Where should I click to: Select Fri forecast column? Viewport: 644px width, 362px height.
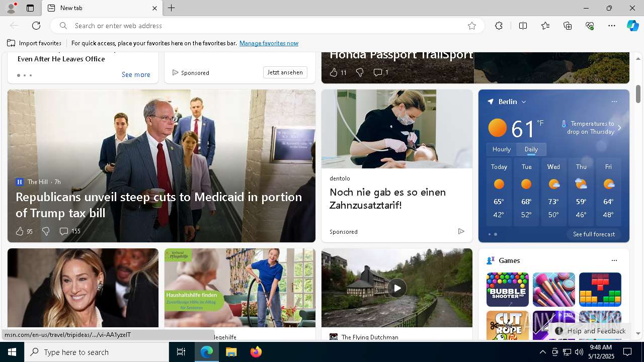[608, 191]
